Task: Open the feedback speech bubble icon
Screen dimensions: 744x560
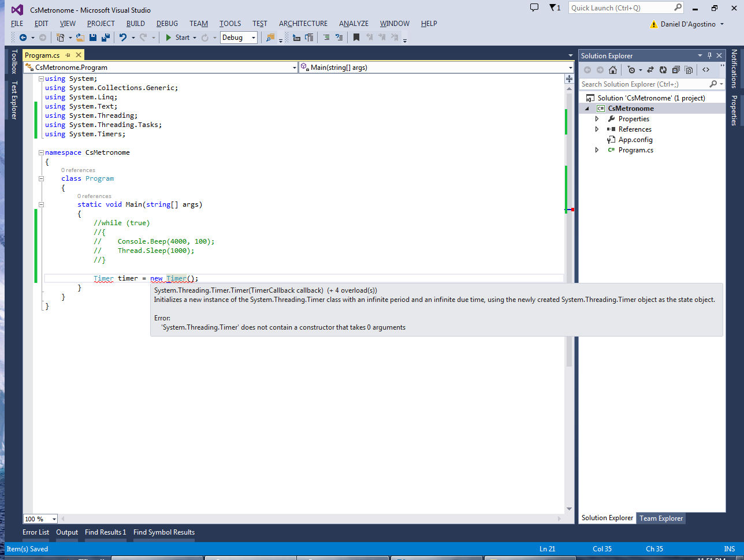Action: 534,8
